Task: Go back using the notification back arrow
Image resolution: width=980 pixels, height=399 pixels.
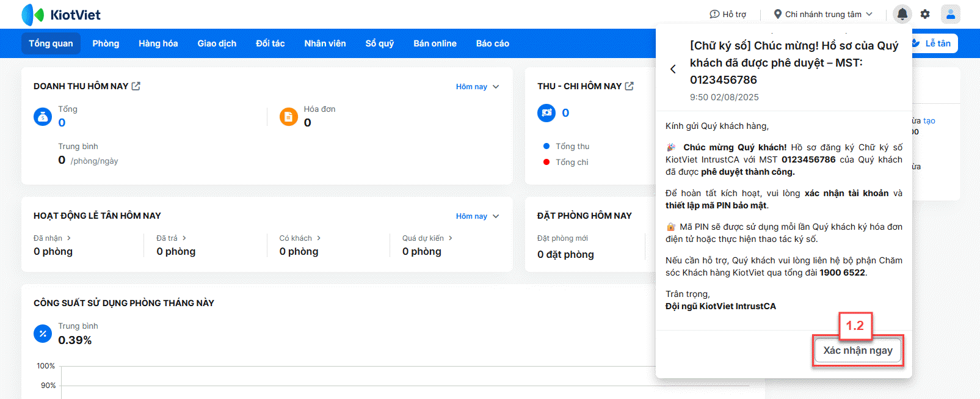Action: point(673,69)
